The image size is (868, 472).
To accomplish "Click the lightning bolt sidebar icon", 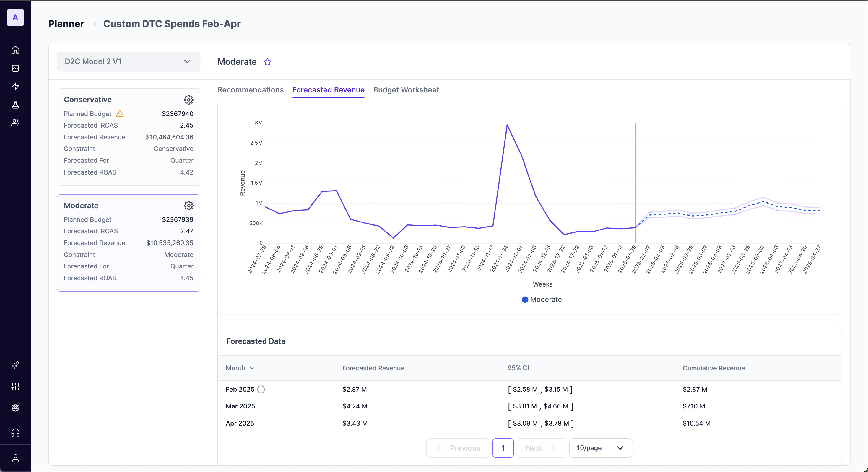I will point(15,86).
